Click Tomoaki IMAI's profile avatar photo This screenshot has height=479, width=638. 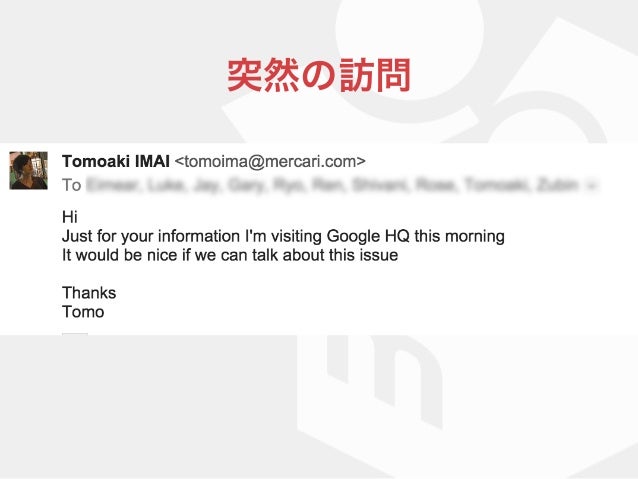click(x=28, y=171)
